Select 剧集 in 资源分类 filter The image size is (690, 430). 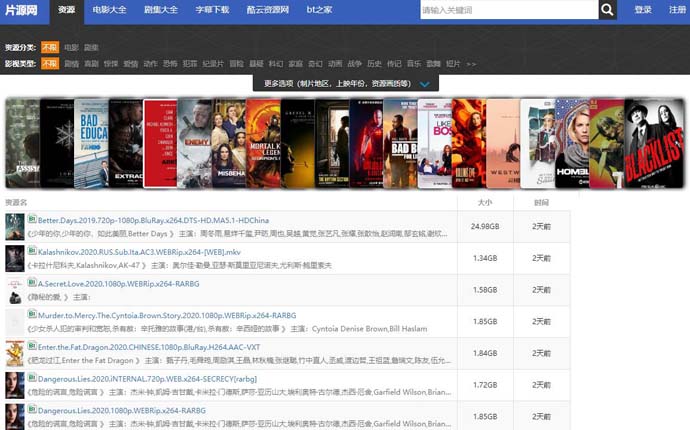click(91, 47)
